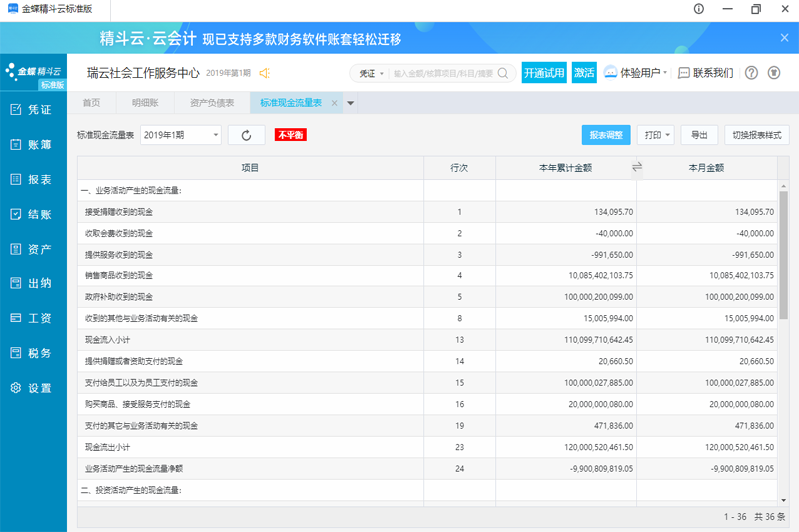Viewport: 799px width, 532px height.
Task: Click the 项目 column header
Action: (251, 168)
